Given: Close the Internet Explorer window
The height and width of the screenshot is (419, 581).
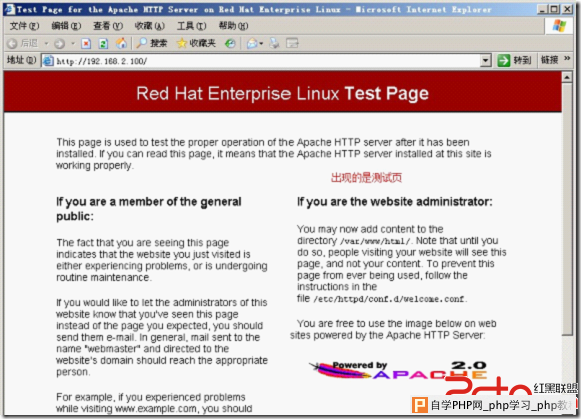Looking at the screenshot, I should (567, 9).
